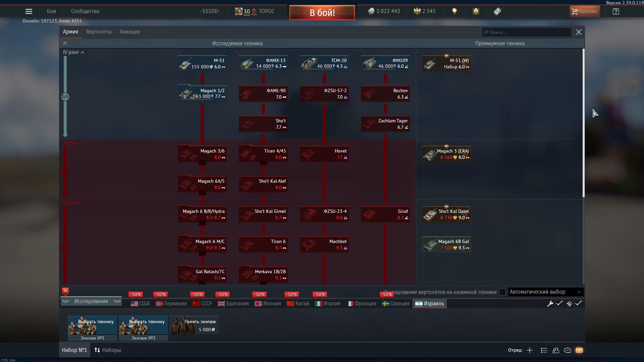
Task: Select the AMX-13 vehicle card
Action: [x=263, y=63]
